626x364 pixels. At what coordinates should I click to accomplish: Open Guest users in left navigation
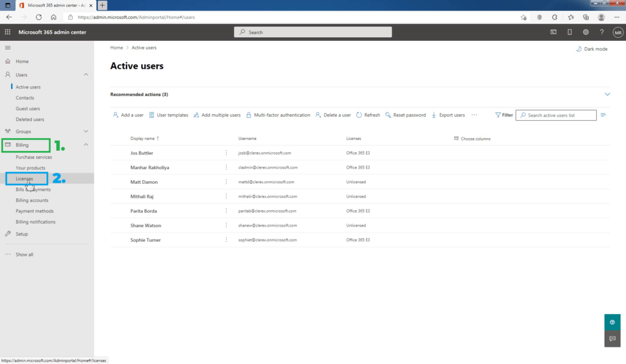[x=28, y=109]
